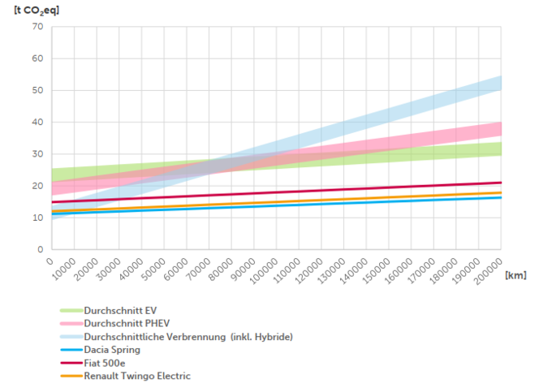Select the legend label 'Fiat 500e'
Viewport: 552px width, 392px height.
pyautogui.click(x=105, y=363)
